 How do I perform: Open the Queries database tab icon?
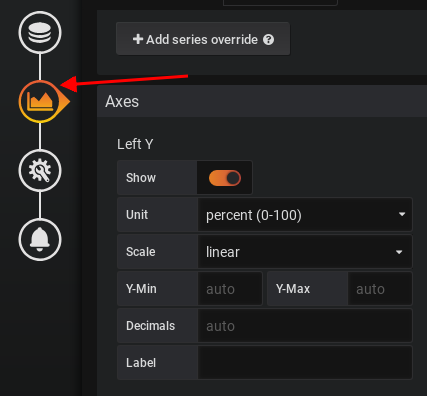[40, 32]
